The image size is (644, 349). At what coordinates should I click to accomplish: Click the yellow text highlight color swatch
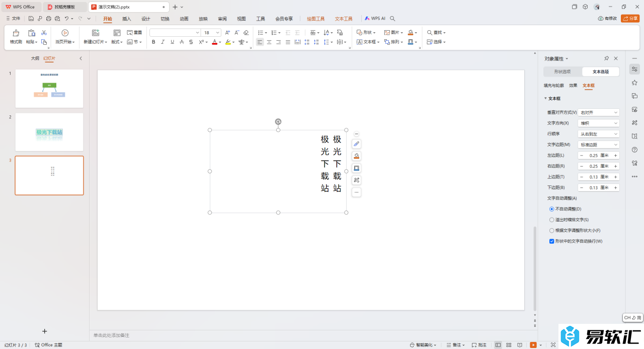tap(228, 42)
